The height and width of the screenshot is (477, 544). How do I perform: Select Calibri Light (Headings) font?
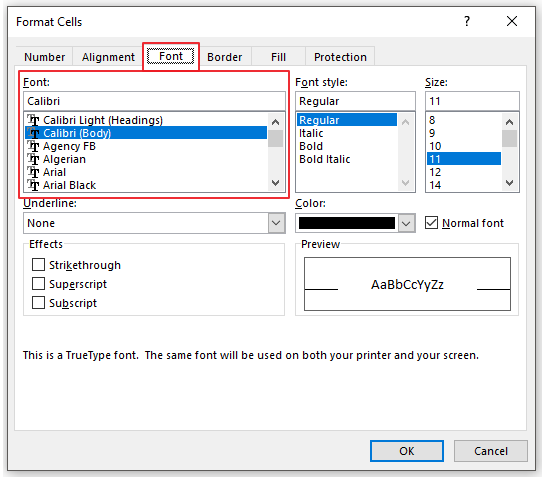coord(146,120)
